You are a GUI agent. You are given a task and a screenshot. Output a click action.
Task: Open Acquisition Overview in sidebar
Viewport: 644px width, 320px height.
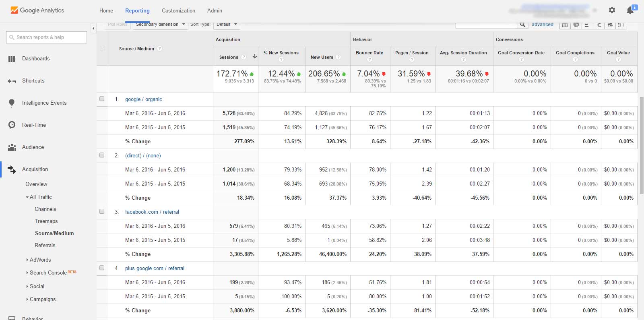coord(36,184)
